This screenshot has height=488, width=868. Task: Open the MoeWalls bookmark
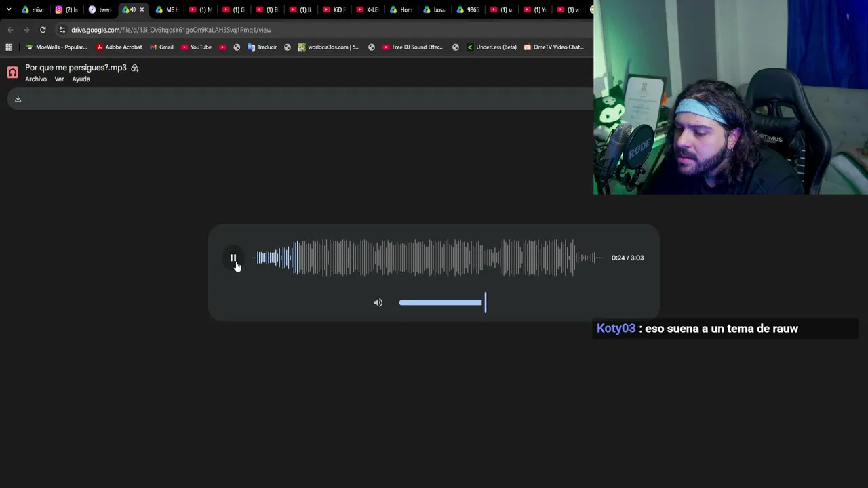tap(56, 47)
